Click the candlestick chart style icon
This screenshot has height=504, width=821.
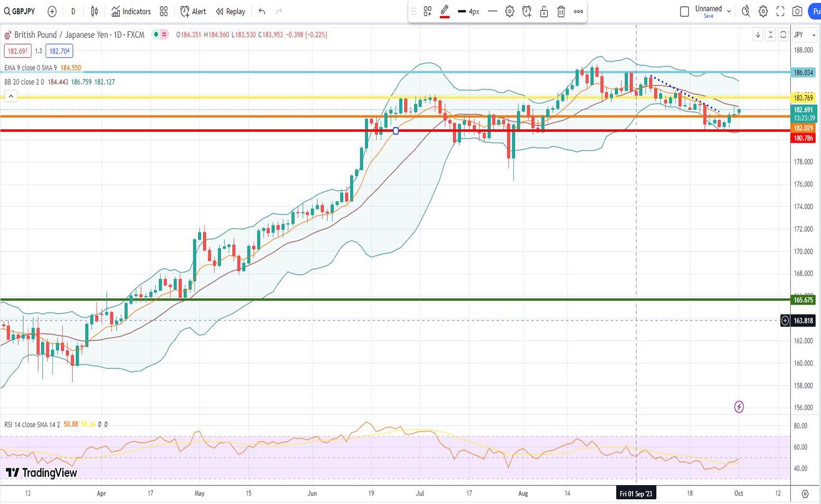[95, 11]
